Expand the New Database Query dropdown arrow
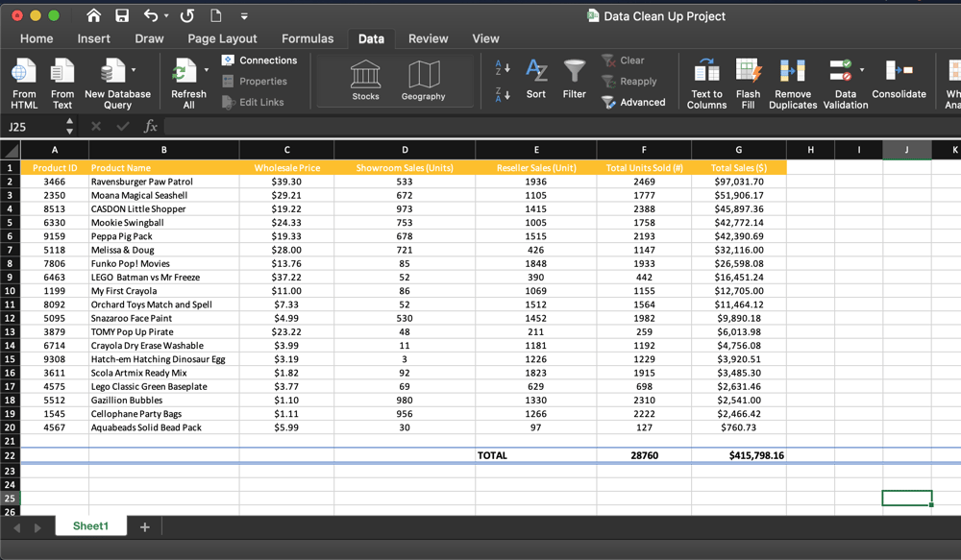The height and width of the screenshot is (560, 961). [134, 70]
